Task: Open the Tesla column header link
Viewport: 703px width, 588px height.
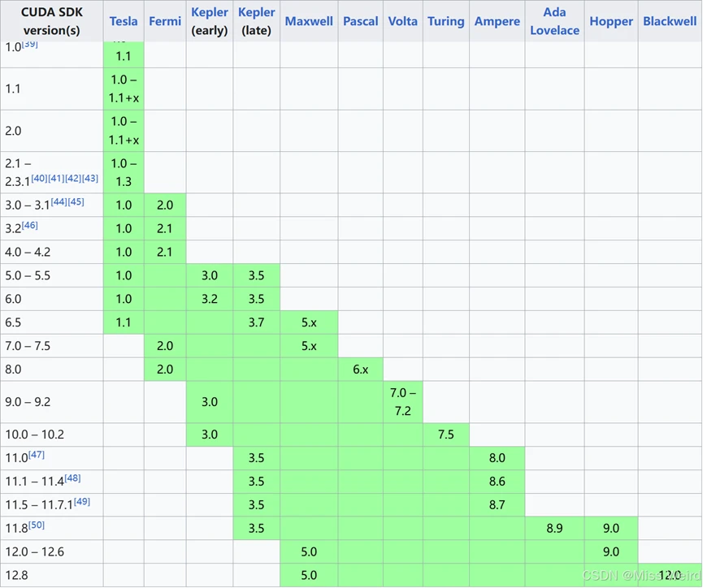Action: tap(124, 21)
